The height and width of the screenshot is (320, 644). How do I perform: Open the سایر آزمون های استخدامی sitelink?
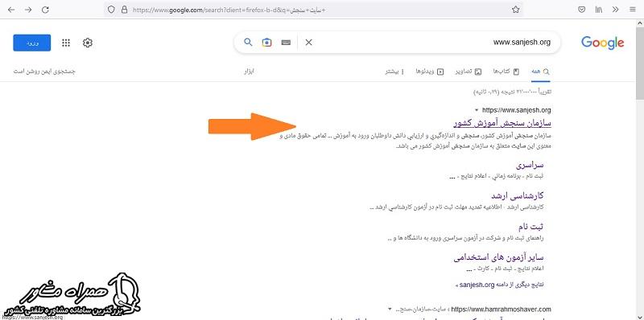(498, 257)
